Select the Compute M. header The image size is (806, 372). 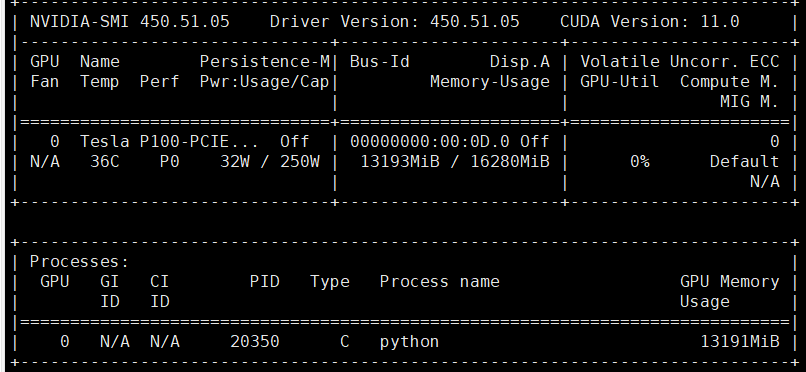[729, 82]
